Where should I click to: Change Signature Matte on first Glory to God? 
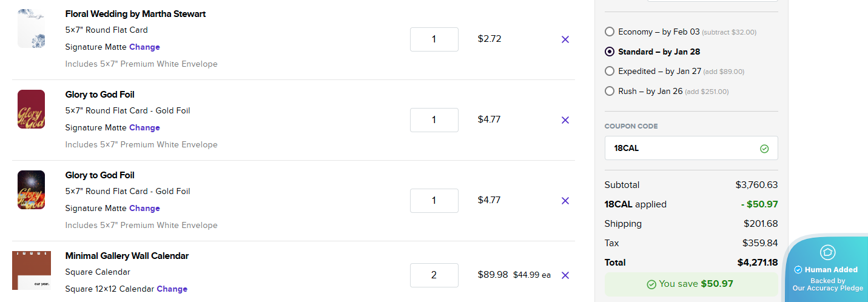[x=144, y=128]
